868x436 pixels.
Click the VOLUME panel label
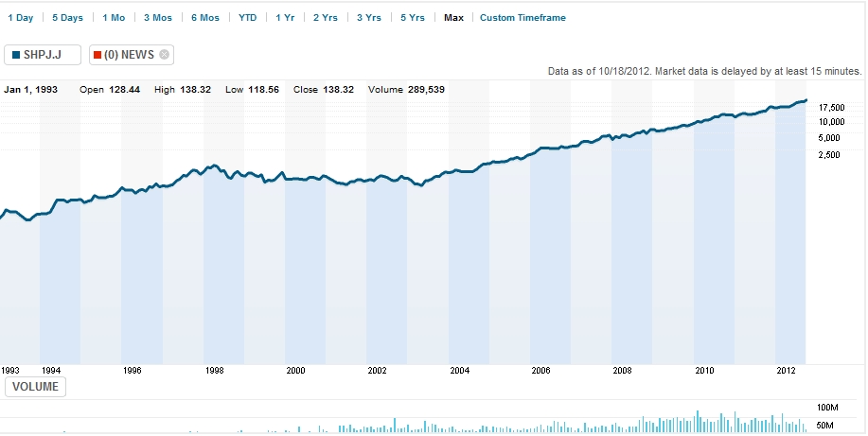point(36,387)
